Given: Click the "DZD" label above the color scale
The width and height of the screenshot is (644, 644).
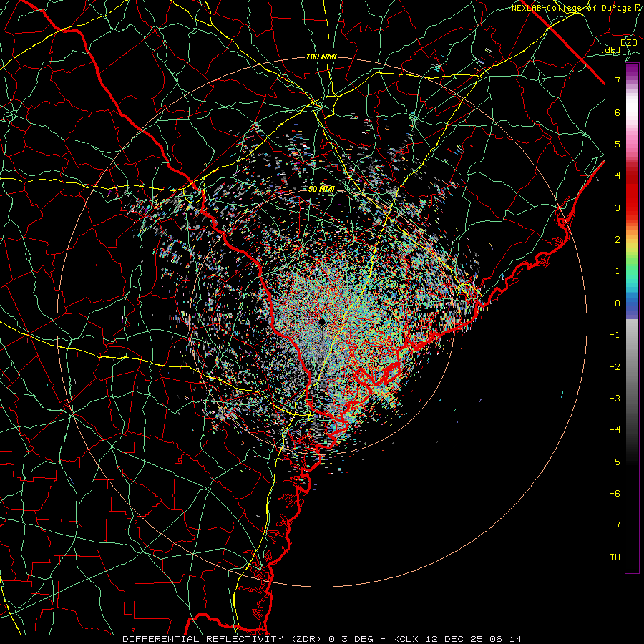Looking at the screenshot, I should tap(629, 43).
